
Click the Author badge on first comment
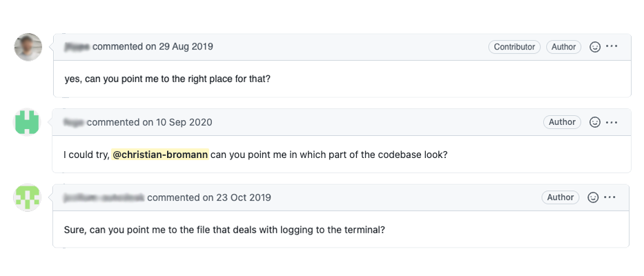[x=563, y=47]
